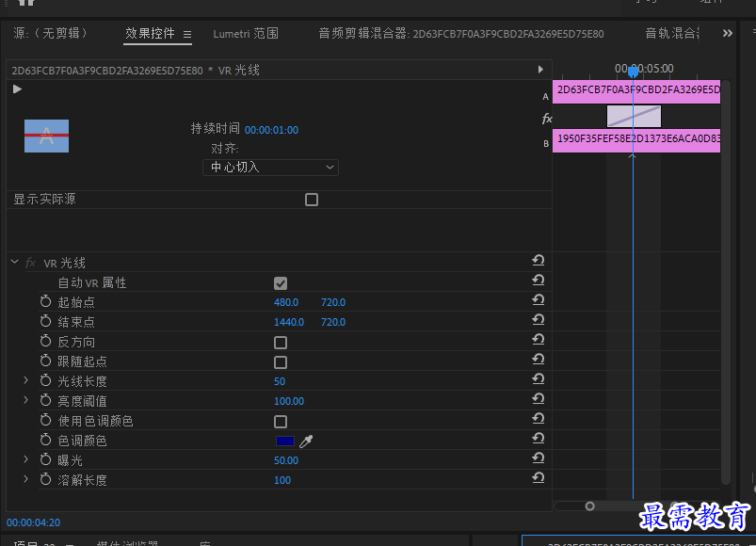
Task: Click the fx toggle icon beside VR 光线
Action: [30, 263]
